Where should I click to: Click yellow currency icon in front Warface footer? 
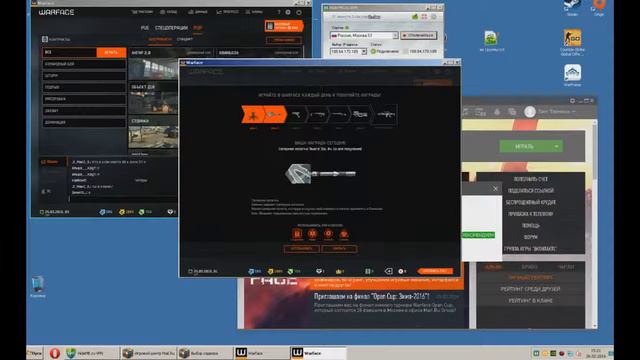coord(270,271)
